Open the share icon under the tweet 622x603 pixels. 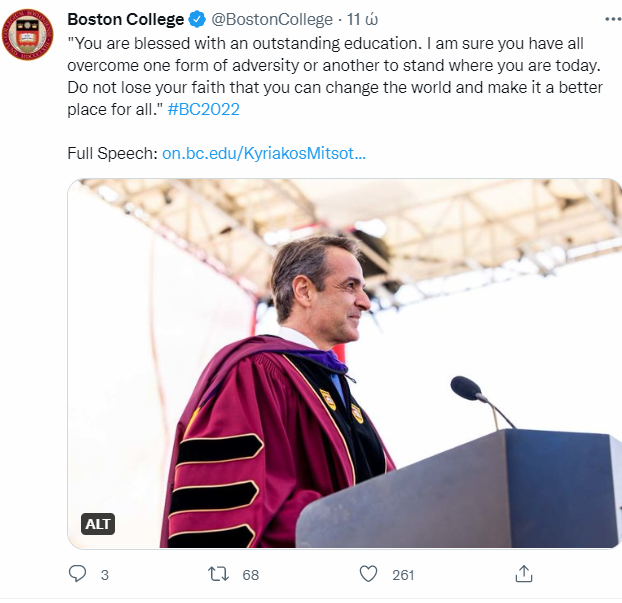523,574
